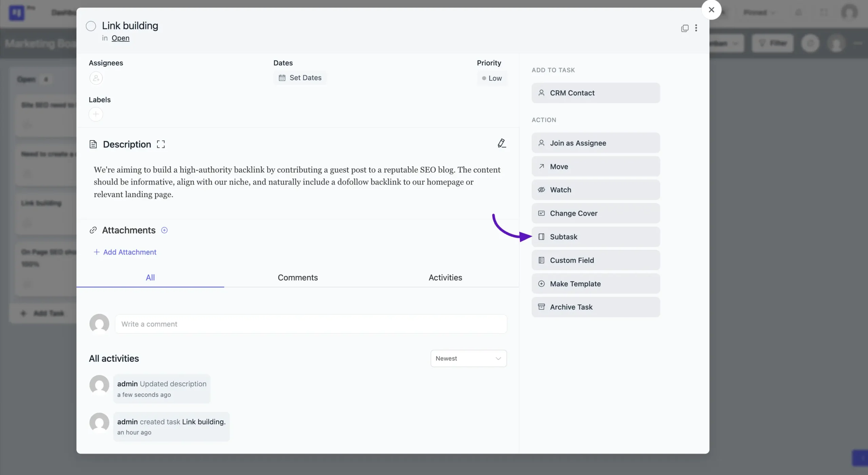This screenshot has width=868, height=475.
Task: Click the attachments plus circle icon
Action: [x=164, y=230]
